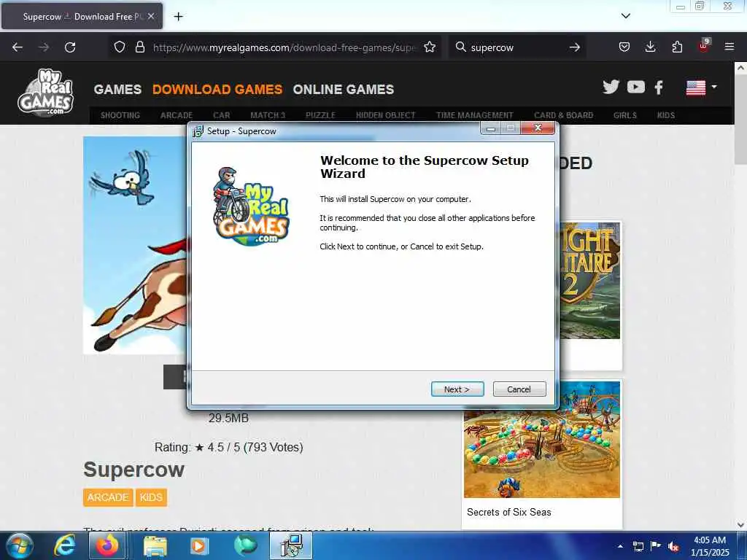Open Firefox downloads panel

tap(650, 47)
